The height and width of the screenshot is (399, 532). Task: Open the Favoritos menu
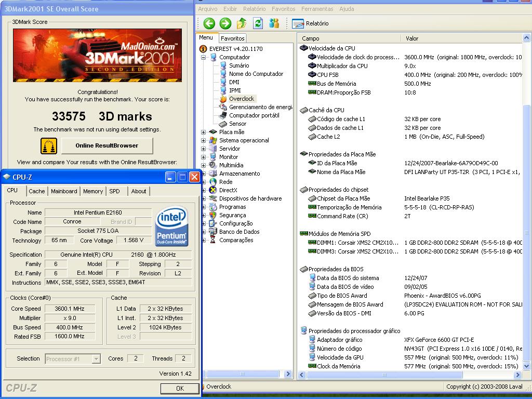pyautogui.click(x=283, y=9)
